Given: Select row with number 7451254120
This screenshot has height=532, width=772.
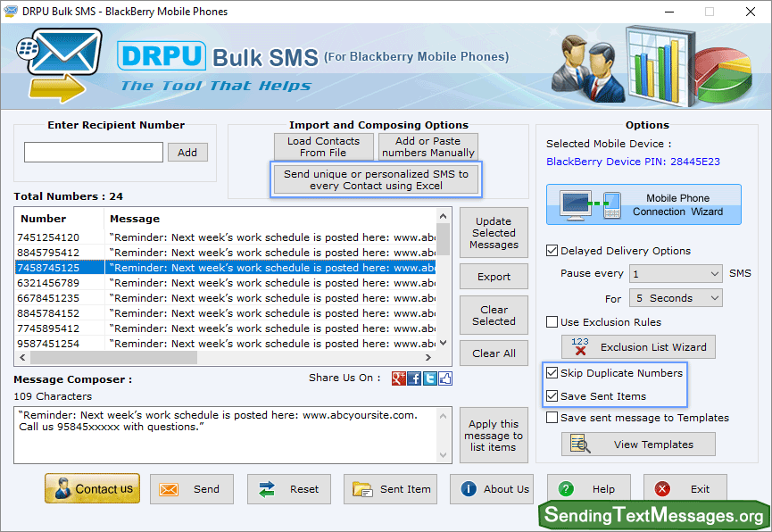Looking at the screenshot, I should coord(226,237).
